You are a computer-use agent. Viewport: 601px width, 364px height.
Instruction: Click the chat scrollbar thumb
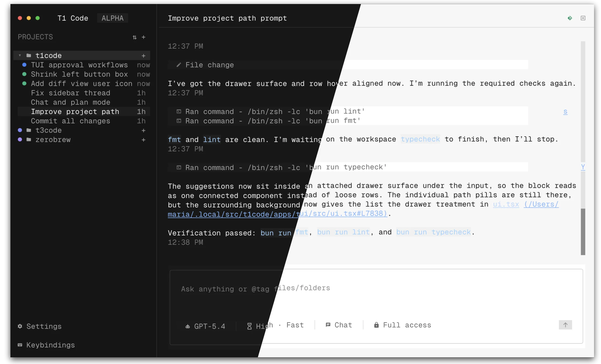583,232
